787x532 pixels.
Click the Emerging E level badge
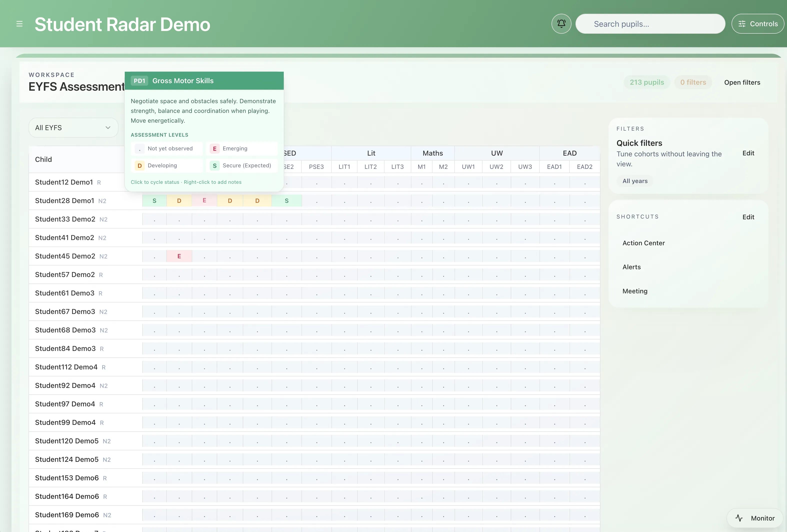[x=214, y=149]
